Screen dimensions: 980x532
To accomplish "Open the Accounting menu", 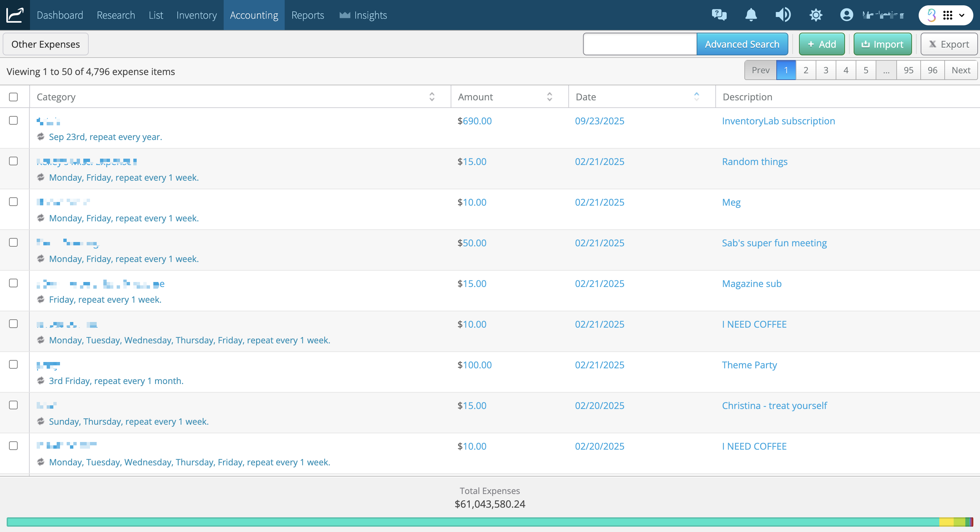I will click(x=254, y=15).
